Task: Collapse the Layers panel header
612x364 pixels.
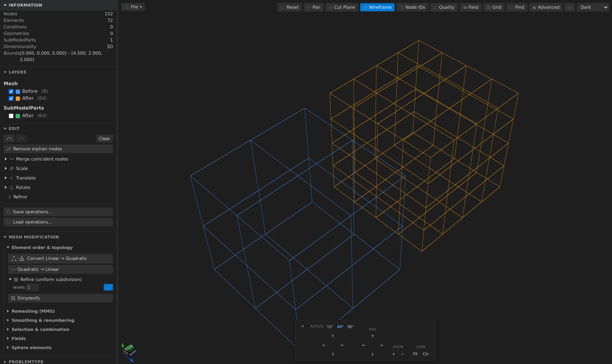Action: [x=58, y=72]
